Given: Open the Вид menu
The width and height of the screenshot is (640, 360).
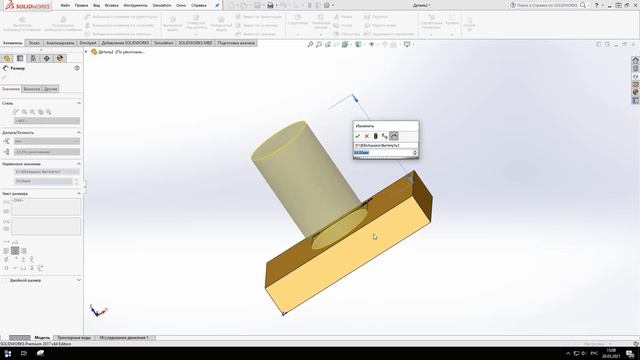Looking at the screenshot, I should click(x=96, y=5).
